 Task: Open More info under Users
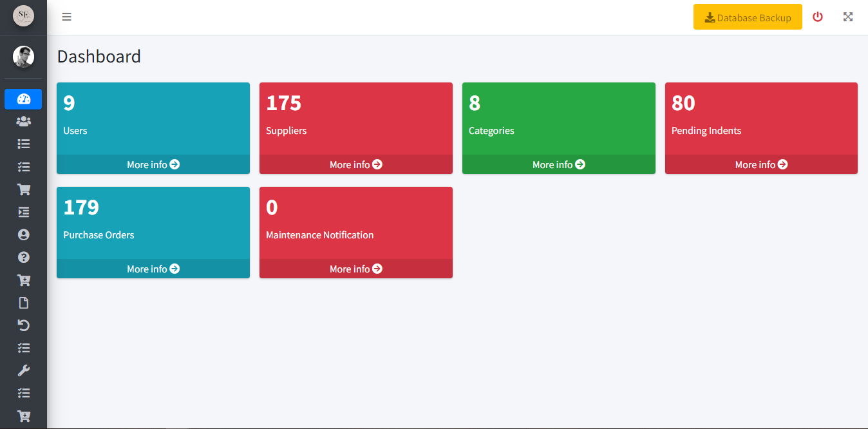[x=153, y=164]
